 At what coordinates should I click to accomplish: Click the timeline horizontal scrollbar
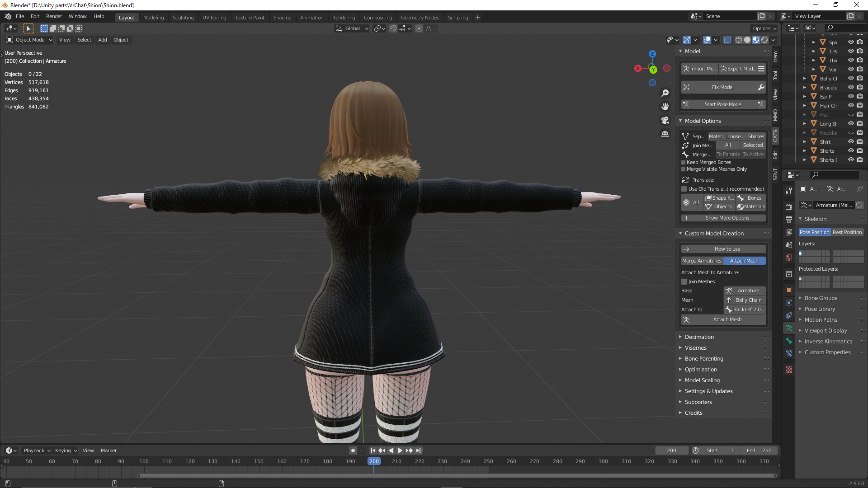457,475
